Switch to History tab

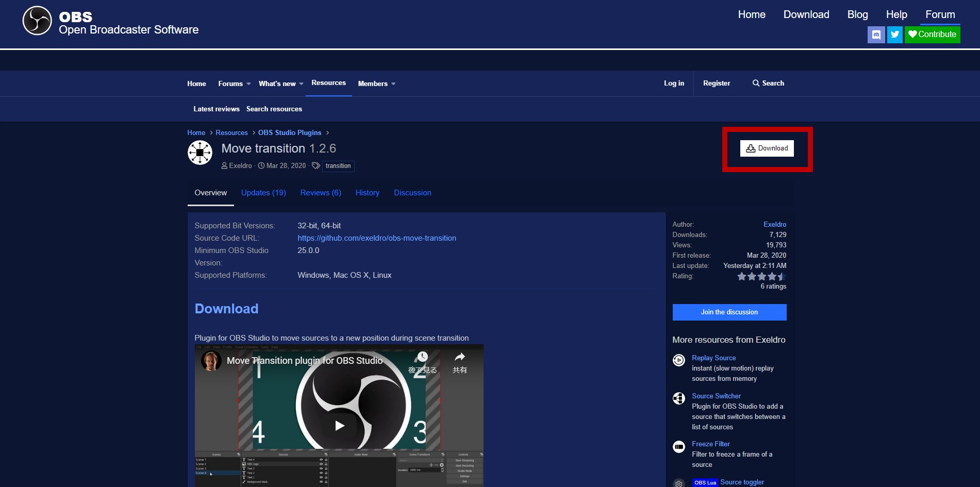tap(367, 193)
